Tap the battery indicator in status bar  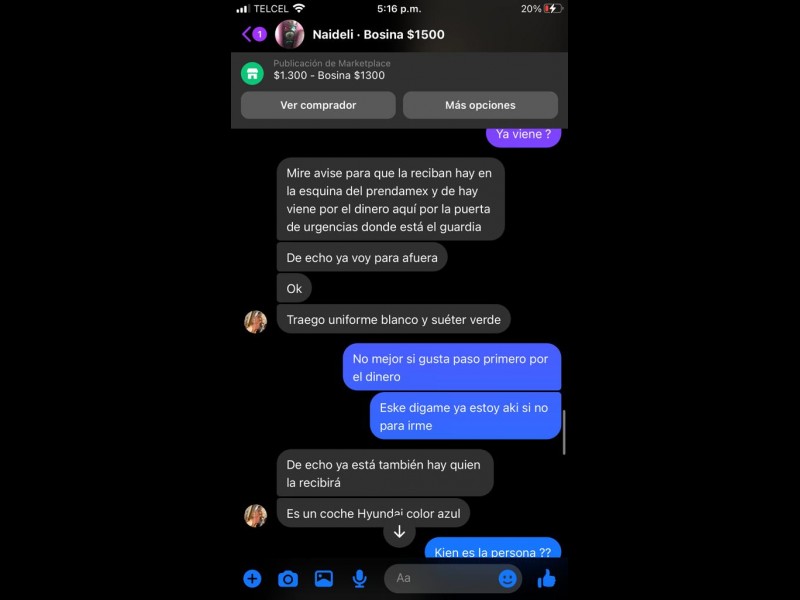click(x=553, y=9)
